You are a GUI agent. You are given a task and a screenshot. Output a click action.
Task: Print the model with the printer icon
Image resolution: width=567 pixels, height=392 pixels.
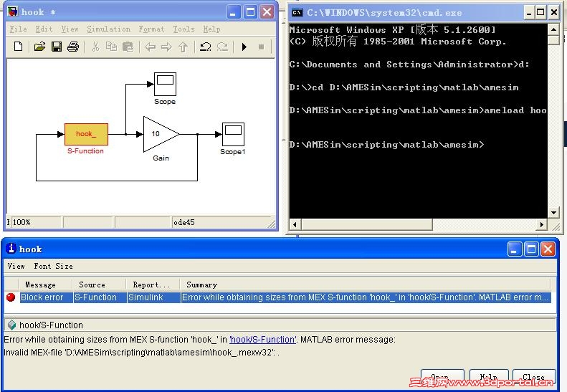pyautogui.click(x=73, y=47)
